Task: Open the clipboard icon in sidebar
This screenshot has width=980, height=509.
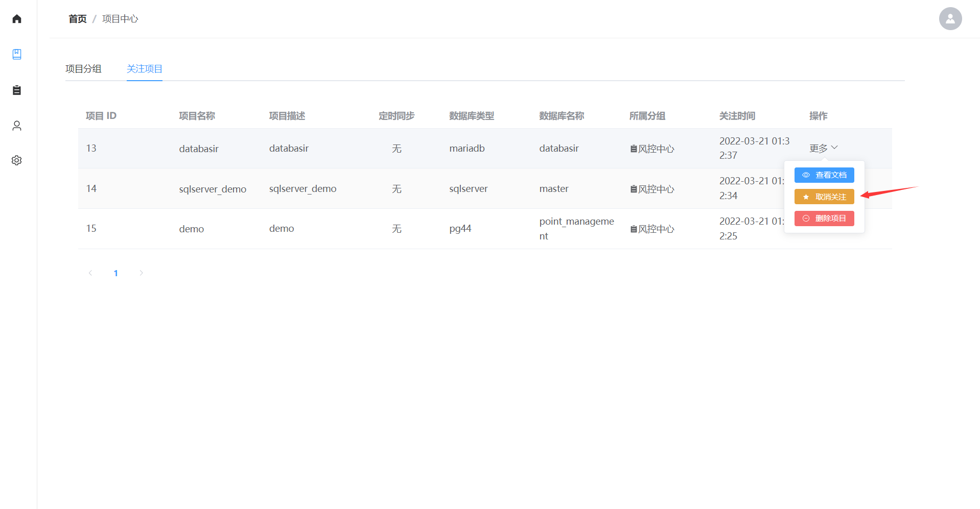Action: click(17, 90)
